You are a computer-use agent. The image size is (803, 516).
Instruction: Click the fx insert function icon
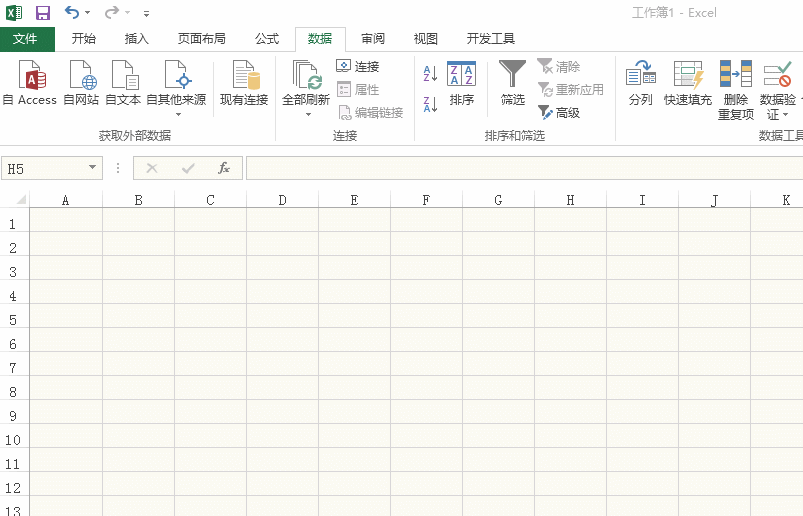(224, 168)
